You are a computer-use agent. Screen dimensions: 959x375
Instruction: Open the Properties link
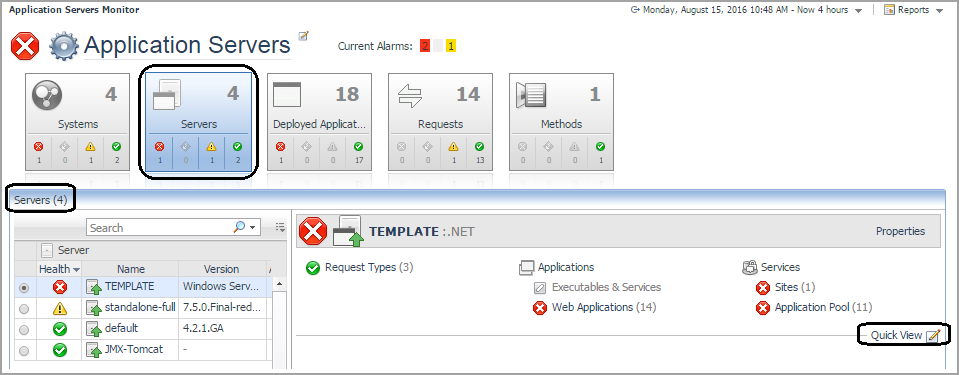pyautogui.click(x=900, y=231)
